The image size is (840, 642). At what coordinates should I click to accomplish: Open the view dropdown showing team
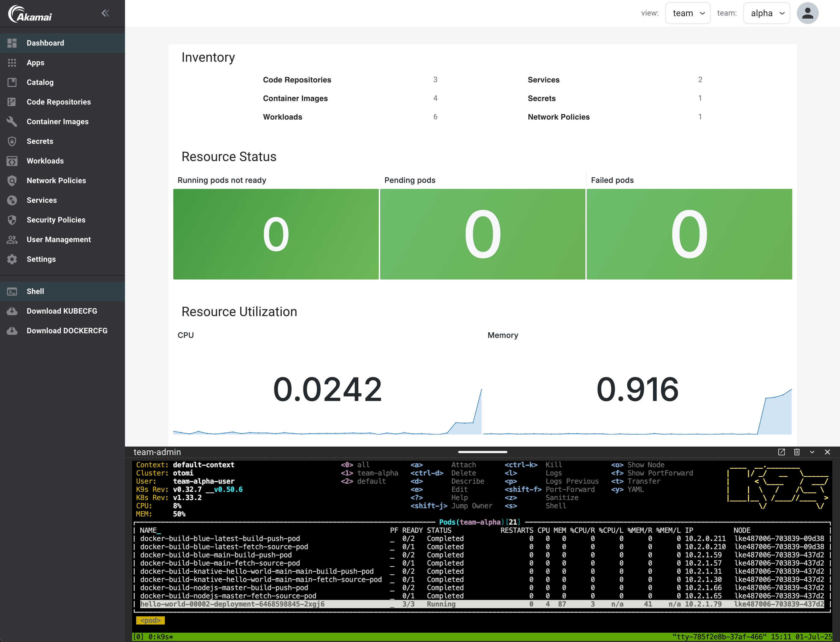[688, 13]
